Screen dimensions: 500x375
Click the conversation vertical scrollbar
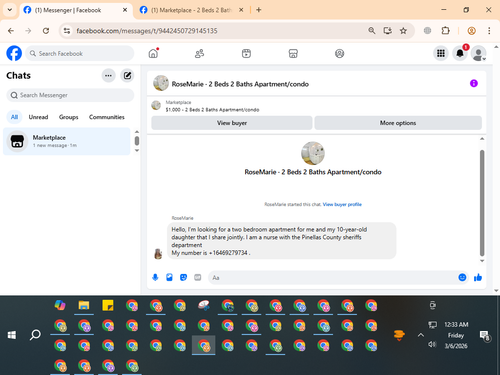482,203
